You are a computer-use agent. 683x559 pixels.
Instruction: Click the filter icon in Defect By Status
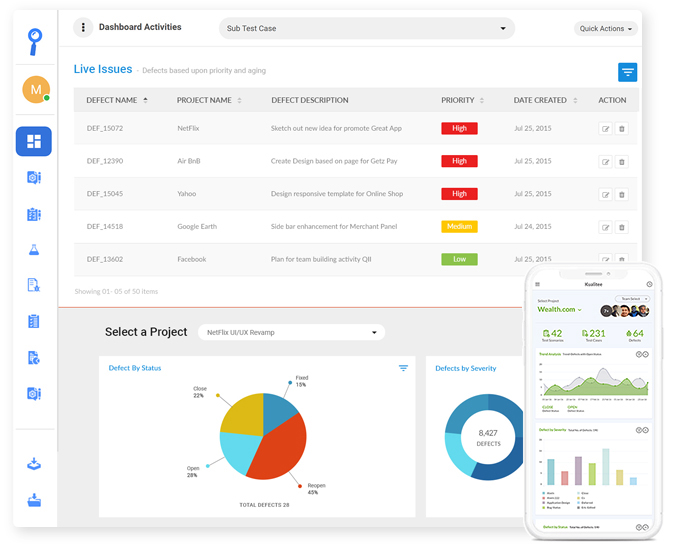tap(403, 368)
